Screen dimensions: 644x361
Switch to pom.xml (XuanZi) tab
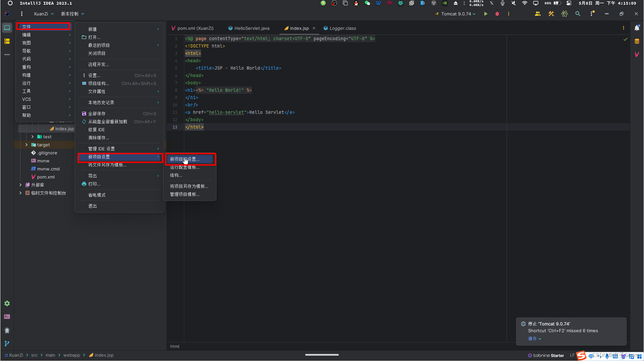pyautogui.click(x=192, y=28)
